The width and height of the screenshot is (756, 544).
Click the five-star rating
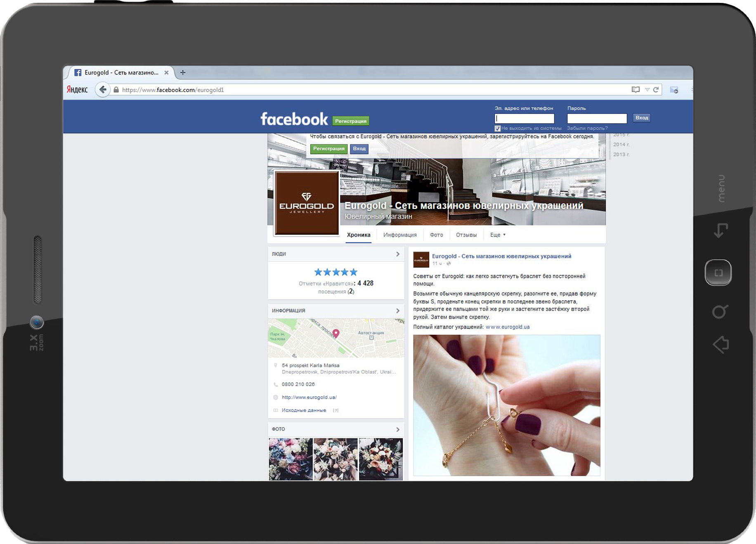(336, 272)
